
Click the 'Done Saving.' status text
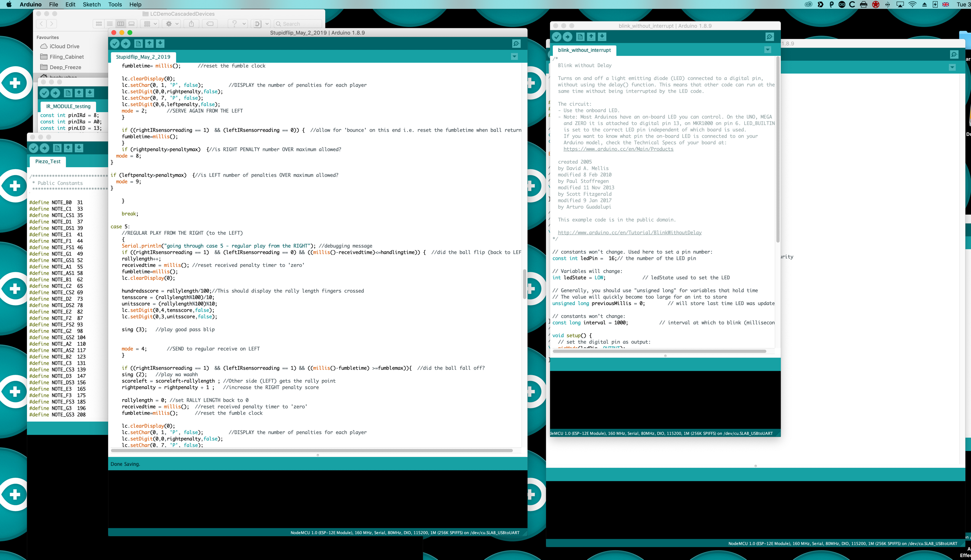pos(125,464)
